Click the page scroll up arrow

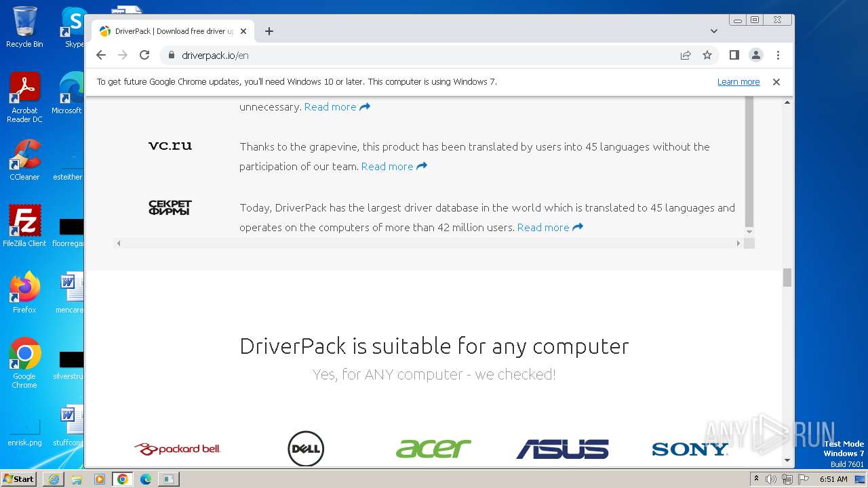click(x=787, y=102)
